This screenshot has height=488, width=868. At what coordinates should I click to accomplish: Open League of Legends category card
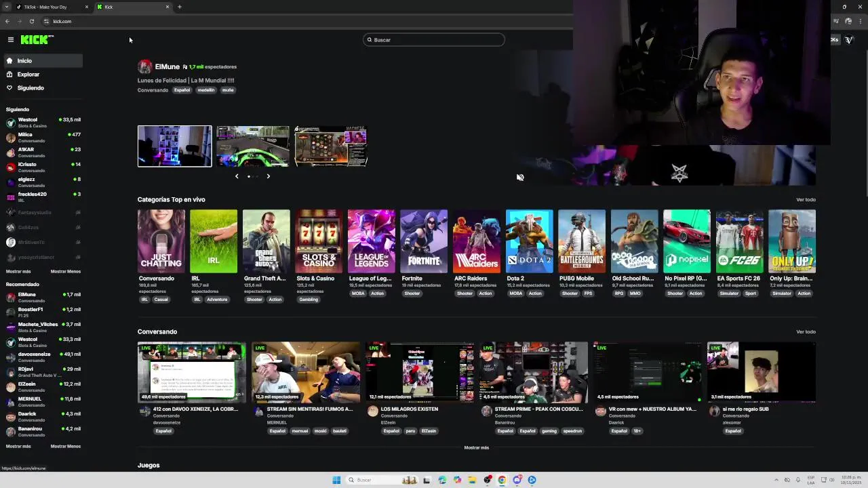point(372,241)
